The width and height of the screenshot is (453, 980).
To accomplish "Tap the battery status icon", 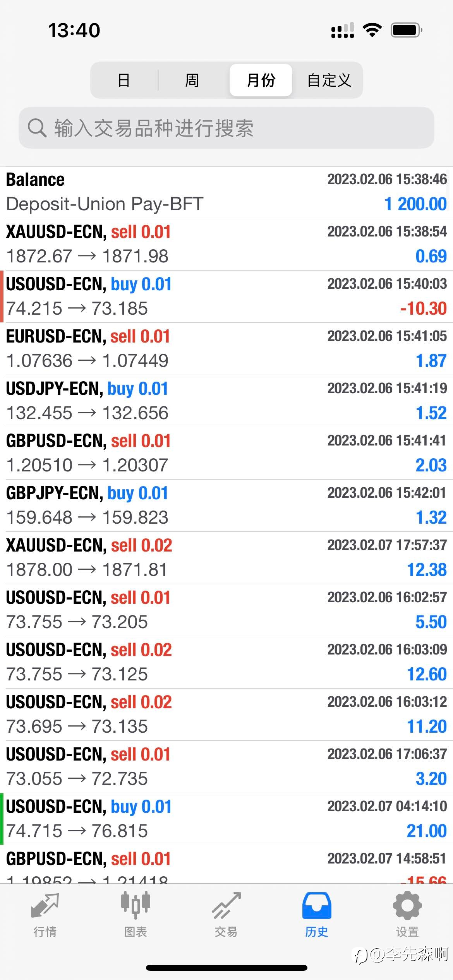I will [407, 30].
